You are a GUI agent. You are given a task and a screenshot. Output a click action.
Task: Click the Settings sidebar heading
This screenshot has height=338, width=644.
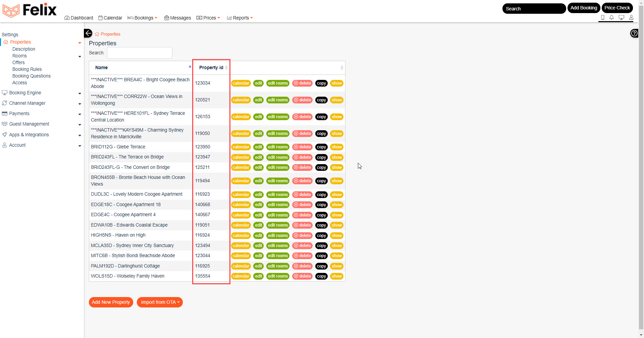[x=10, y=35]
